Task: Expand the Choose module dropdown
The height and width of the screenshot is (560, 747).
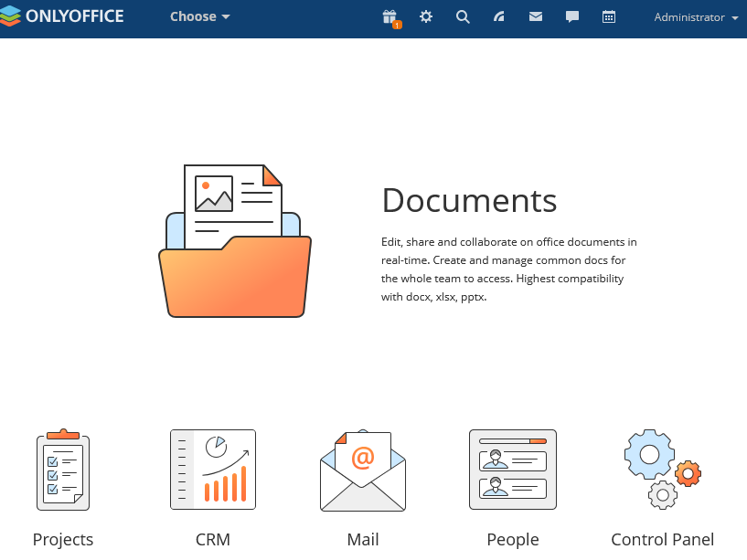Action: pyautogui.click(x=200, y=17)
